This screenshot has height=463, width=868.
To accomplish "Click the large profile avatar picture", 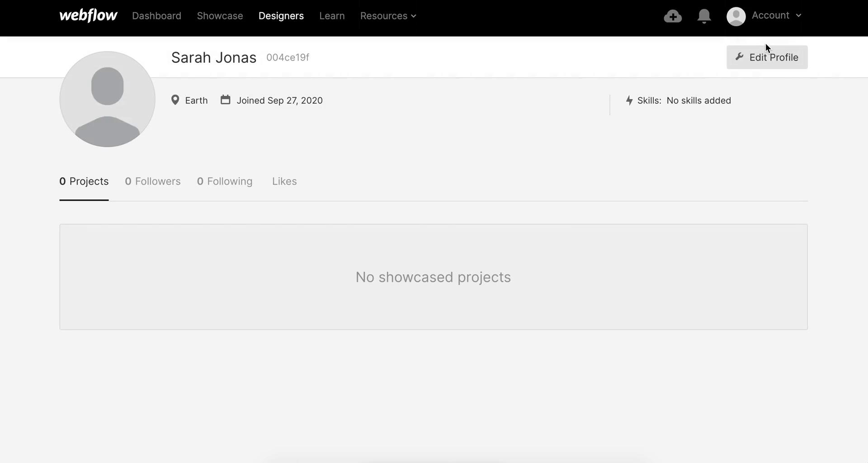I will (x=107, y=99).
